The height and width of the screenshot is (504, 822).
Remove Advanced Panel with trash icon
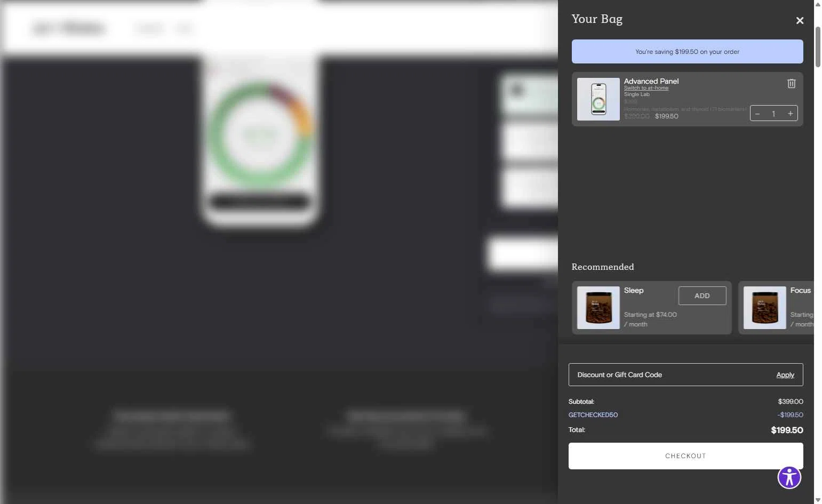point(792,83)
